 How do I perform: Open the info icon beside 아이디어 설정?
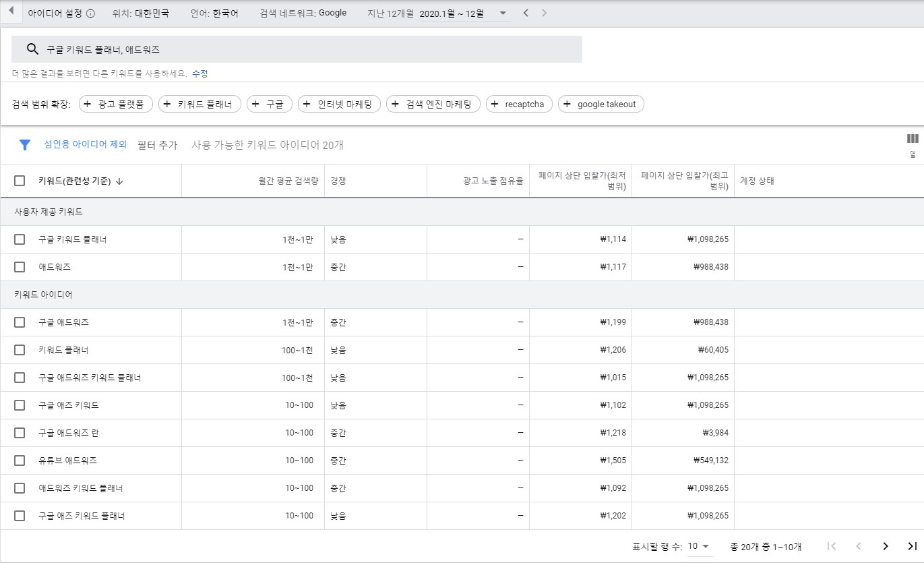(x=91, y=13)
